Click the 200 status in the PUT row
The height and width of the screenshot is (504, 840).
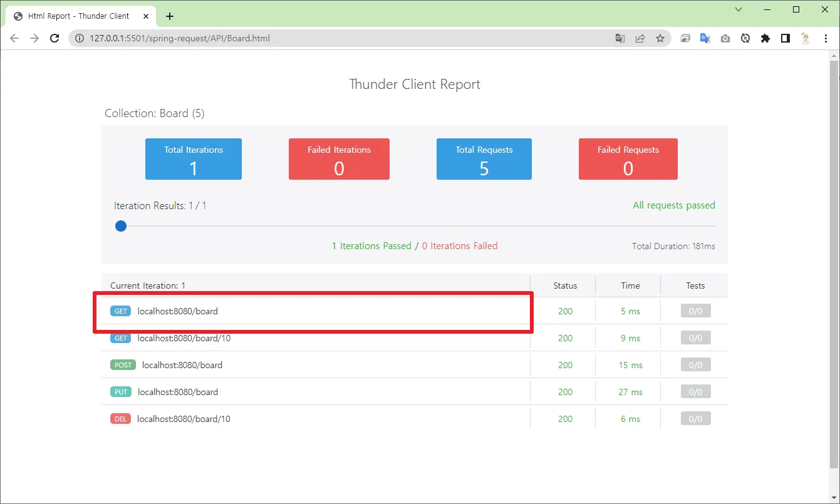pos(565,392)
